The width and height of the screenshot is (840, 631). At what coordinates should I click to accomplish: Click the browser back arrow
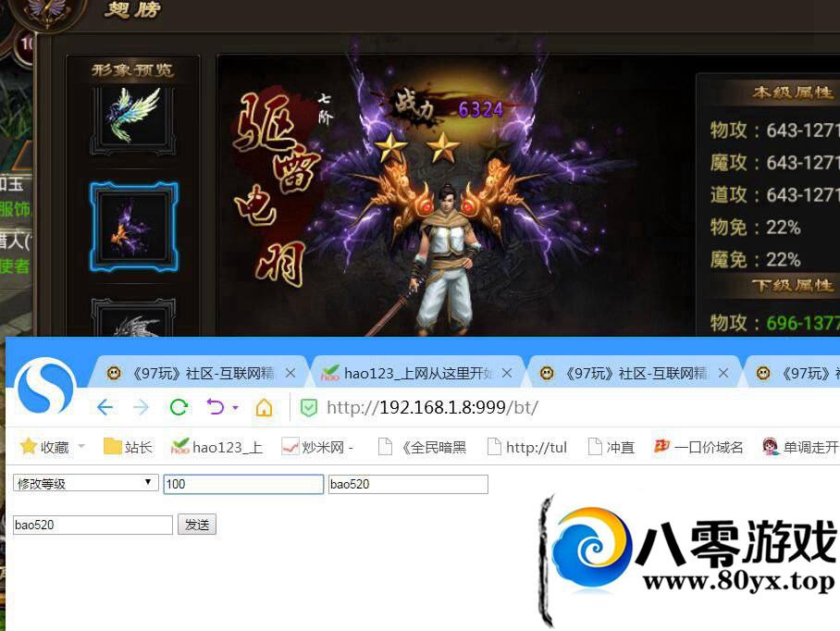pyautogui.click(x=105, y=408)
